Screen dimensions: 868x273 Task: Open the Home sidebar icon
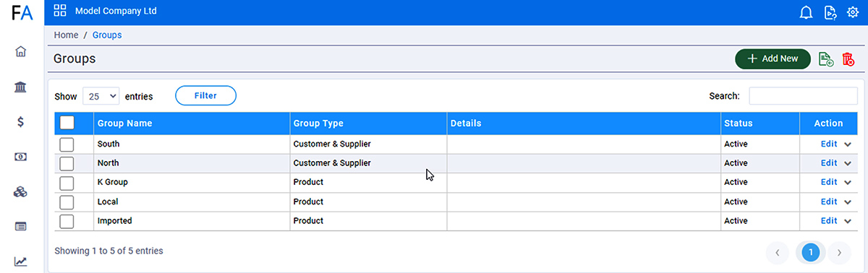(21, 51)
